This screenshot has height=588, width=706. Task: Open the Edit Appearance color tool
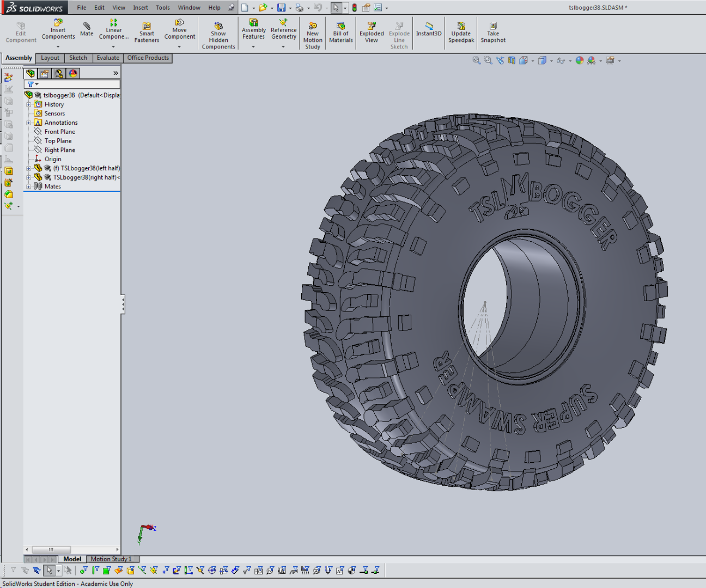(580, 60)
